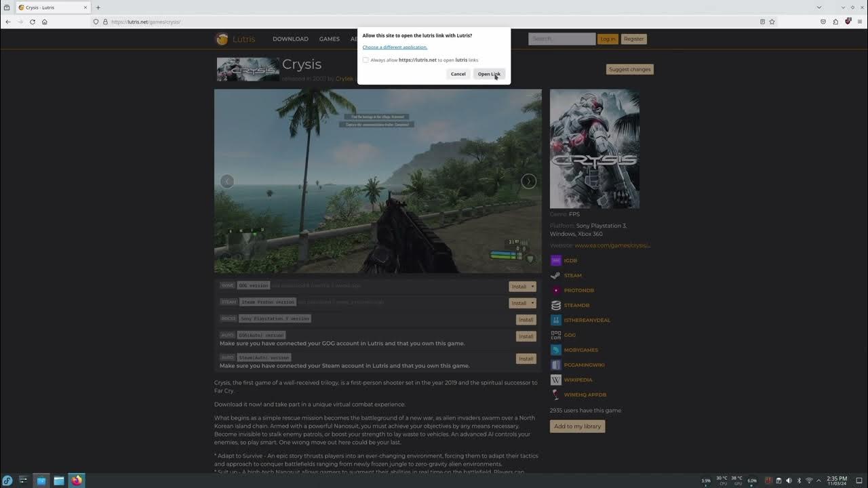Open the WIKIPEDIA text link
This screenshot has width=868, height=488.
pos(578,380)
